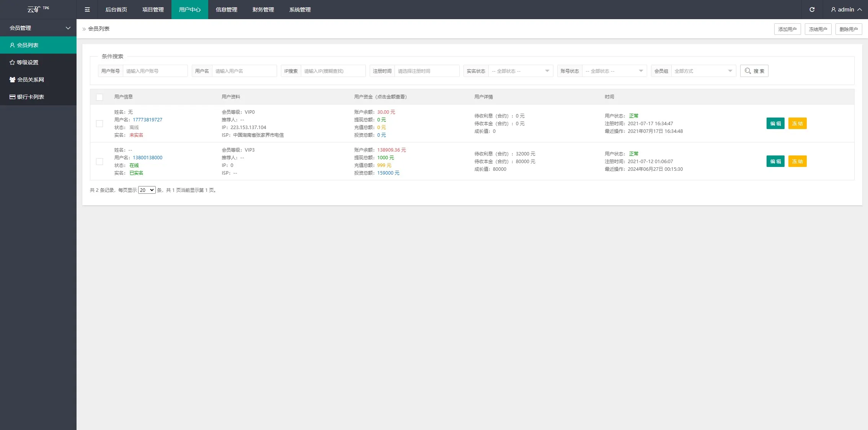The width and height of the screenshot is (868, 430).
Task: Click the magnifier search button
Action: 754,71
